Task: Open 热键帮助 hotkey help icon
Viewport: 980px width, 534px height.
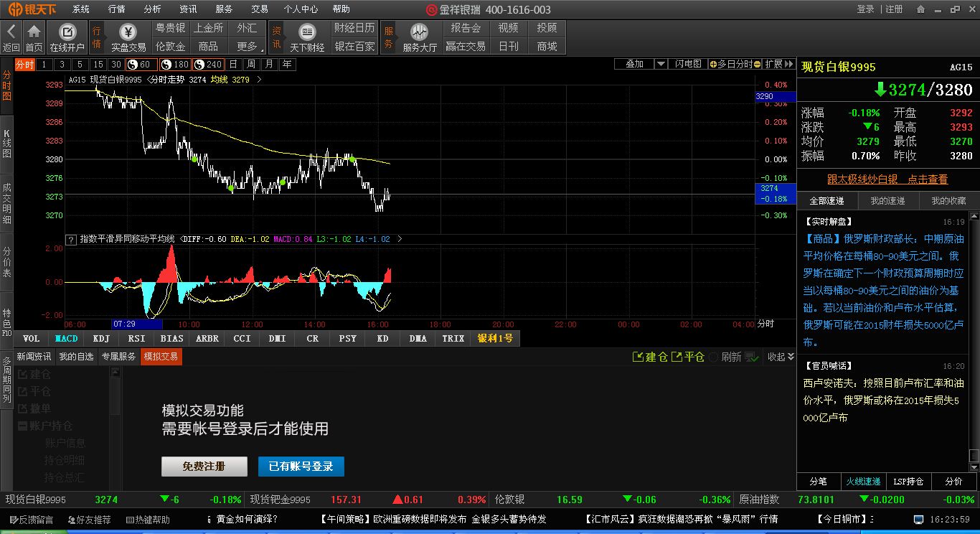Action: click(130, 520)
